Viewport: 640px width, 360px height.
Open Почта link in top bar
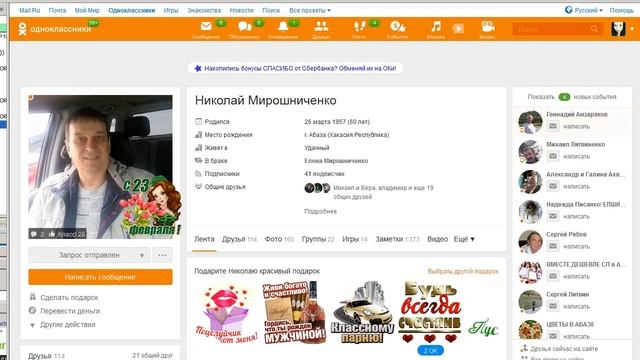(x=57, y=10)
